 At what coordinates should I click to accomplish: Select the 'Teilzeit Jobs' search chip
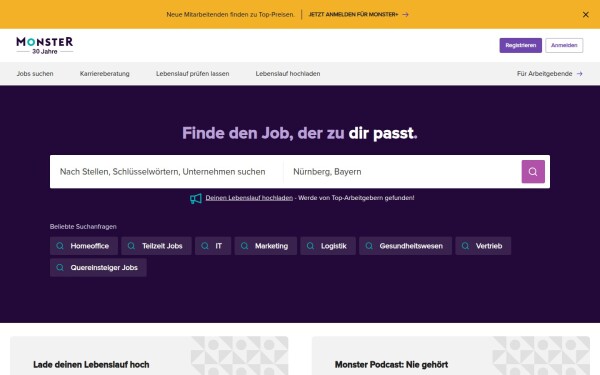(157, 246)
